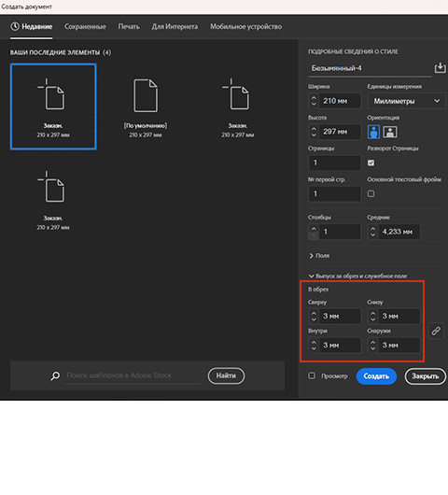Click the Найти search button

coord(226,375)
